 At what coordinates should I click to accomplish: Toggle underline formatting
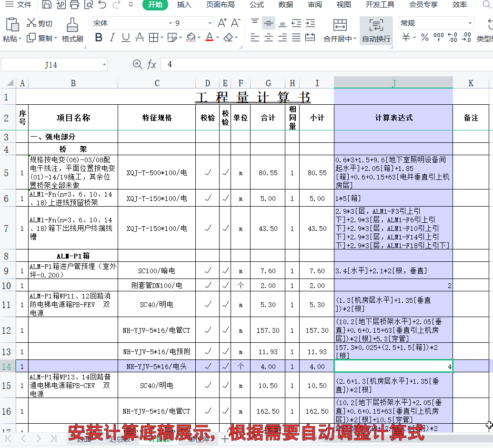point(126,38)
